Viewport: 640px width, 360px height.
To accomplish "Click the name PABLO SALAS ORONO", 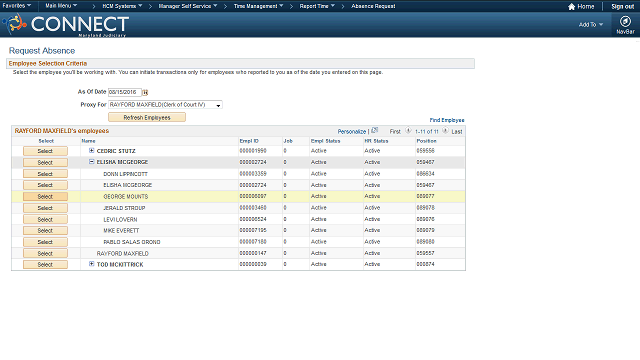I will coord(132,242).
